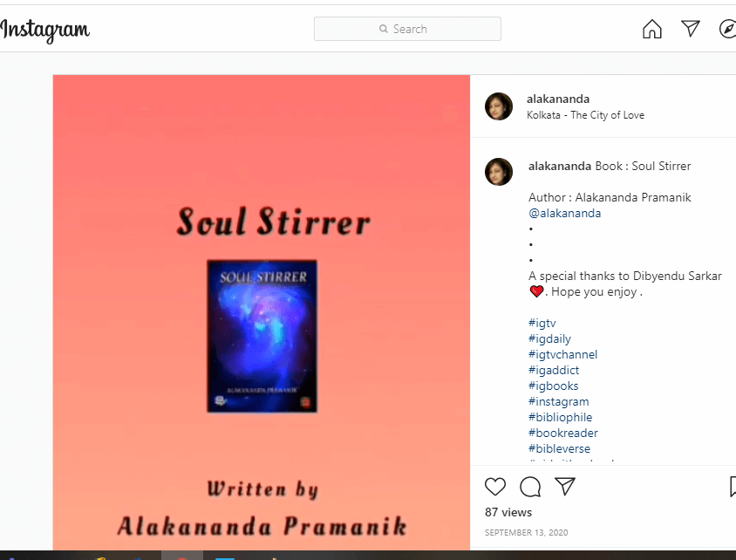Open Direct messages paper plane icon in header
Image resolution: width=736 pixels, height=560 pixels.
pyautogui.click(x=691, y=29)
